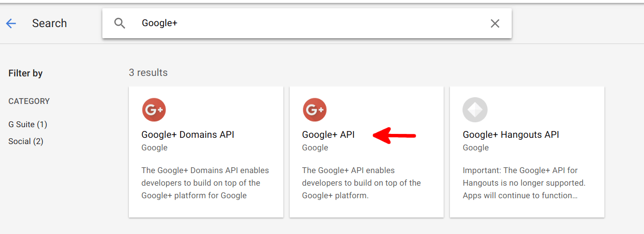
Task: Go back using the blue arrow
Action: point(11,23)
